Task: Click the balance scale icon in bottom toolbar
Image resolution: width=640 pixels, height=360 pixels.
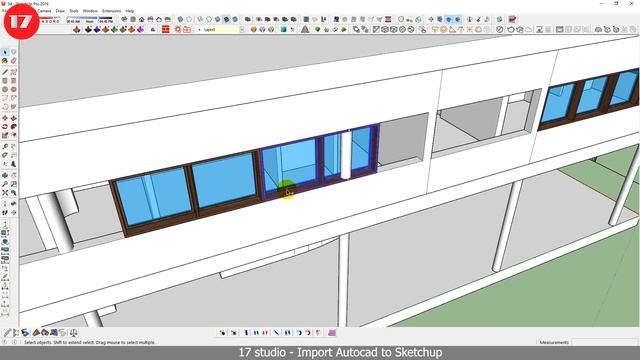Action: [x=73, y=333]
